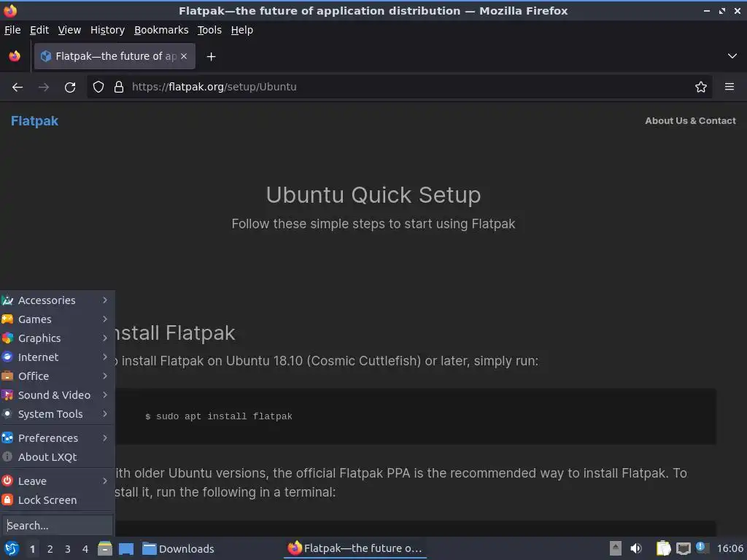Switch to virtual desktop 1
This screenshot has width=747, height=560.
point(32,549)
